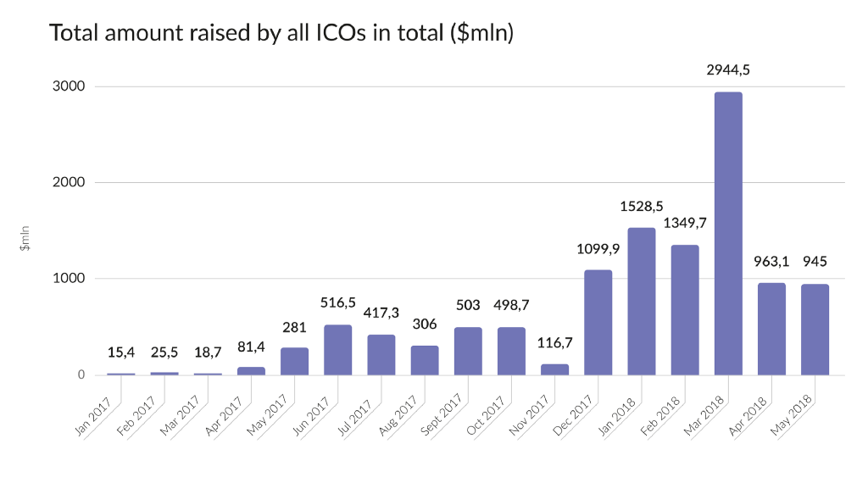Click the Jan 2018 bar
Image resolution: width=868 pixels, height=477 pixels.
[x=642, y=301]
